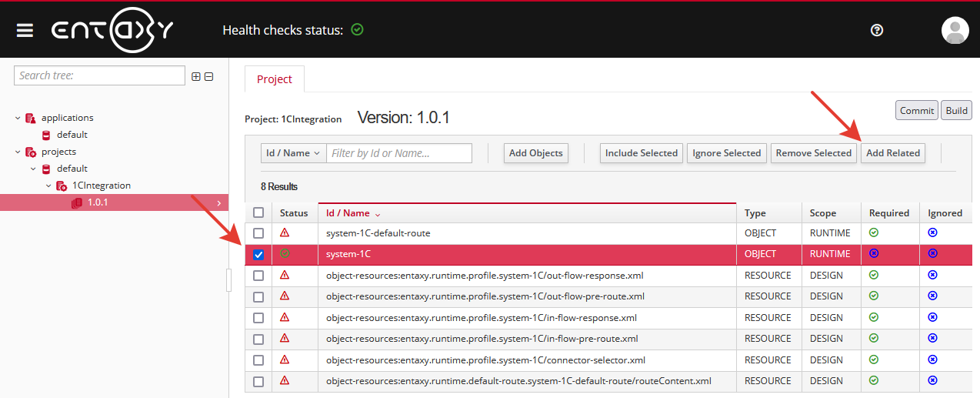Uncheck the system-1C row checkbox
980x398 pixels.
(258, 254)
